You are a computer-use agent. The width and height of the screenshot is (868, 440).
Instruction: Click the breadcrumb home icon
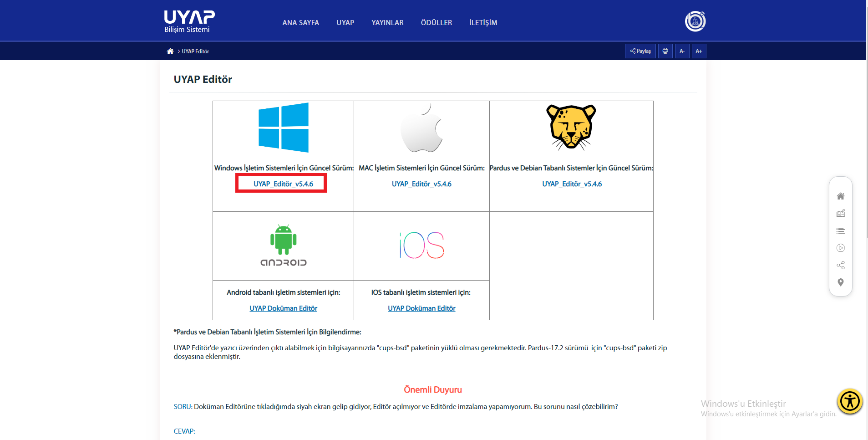click(x=170, y=51)
